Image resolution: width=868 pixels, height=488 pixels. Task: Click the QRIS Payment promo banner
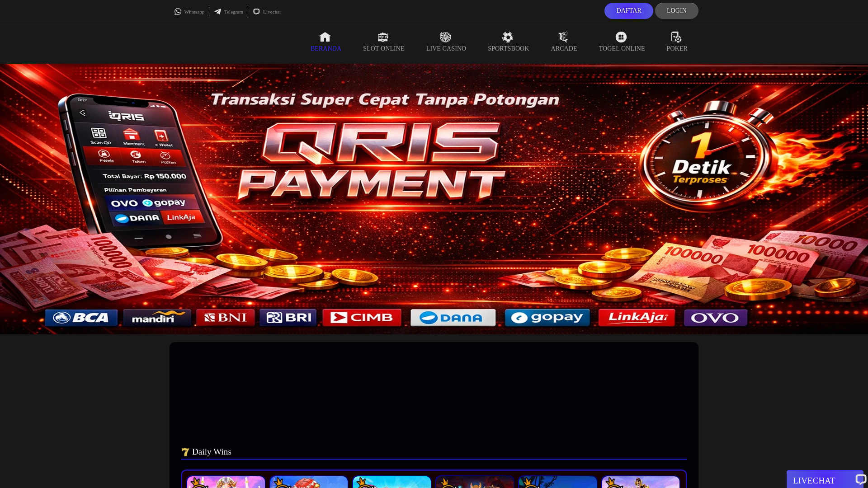(434, 199)
